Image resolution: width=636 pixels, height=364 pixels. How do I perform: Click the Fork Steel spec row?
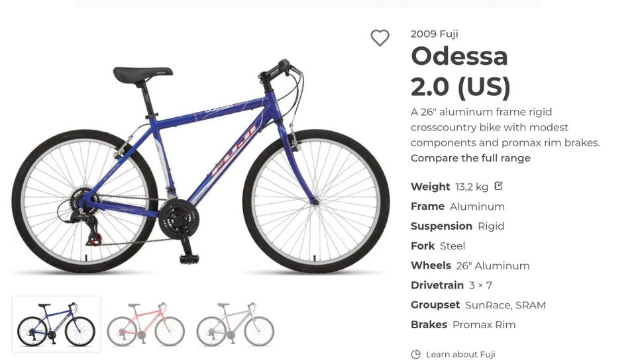pyautogui.click(x=437, y=246)
